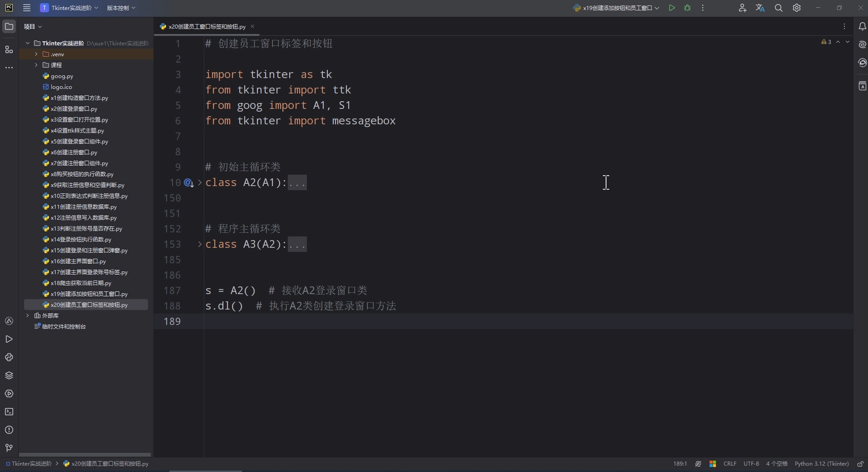Open the Settings gear icon
The width and height of the screenshot is (868, 472).
point(797,8)
